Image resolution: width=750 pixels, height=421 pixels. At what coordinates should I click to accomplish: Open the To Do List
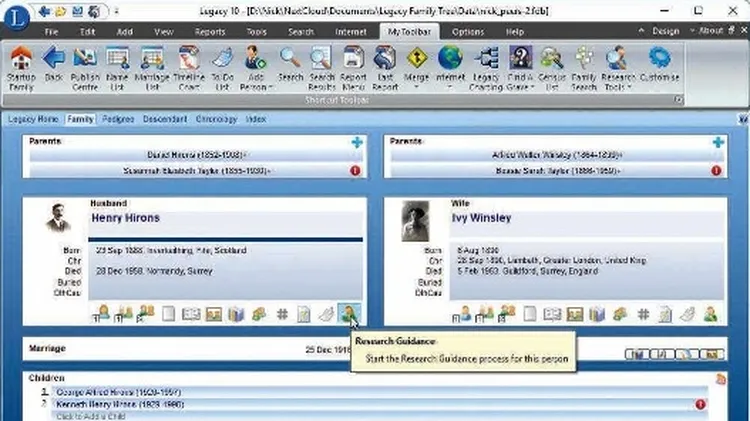click(x=222, y=68)
